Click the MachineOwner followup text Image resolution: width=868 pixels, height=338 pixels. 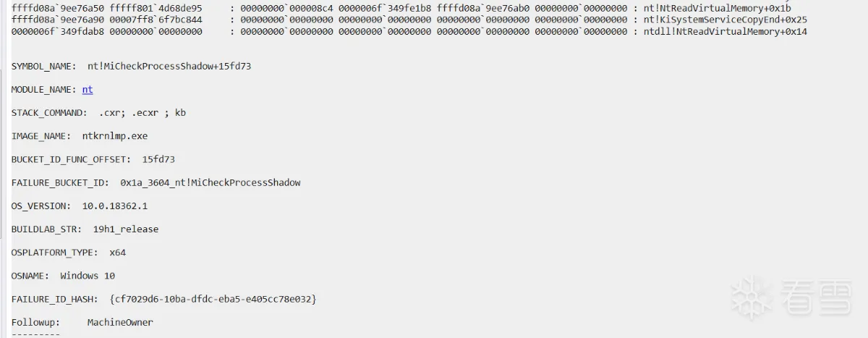pos(120,322)
